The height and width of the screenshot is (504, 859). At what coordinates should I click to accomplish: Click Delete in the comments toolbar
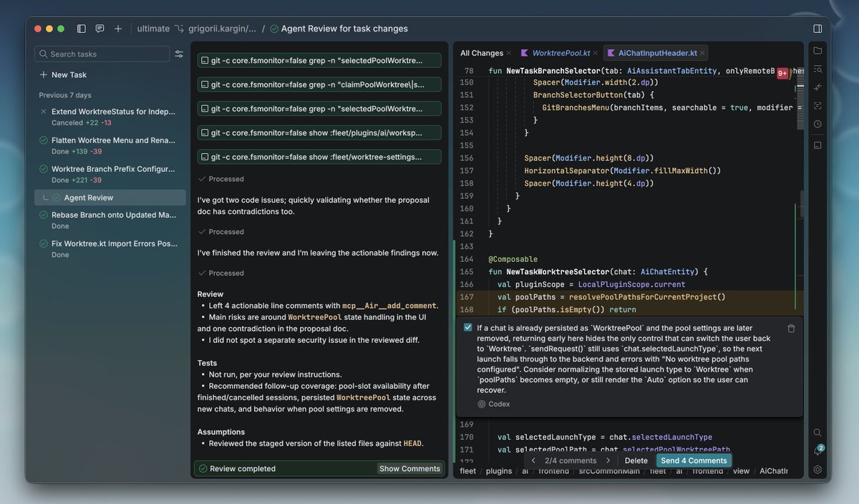[x=636, y=460]
